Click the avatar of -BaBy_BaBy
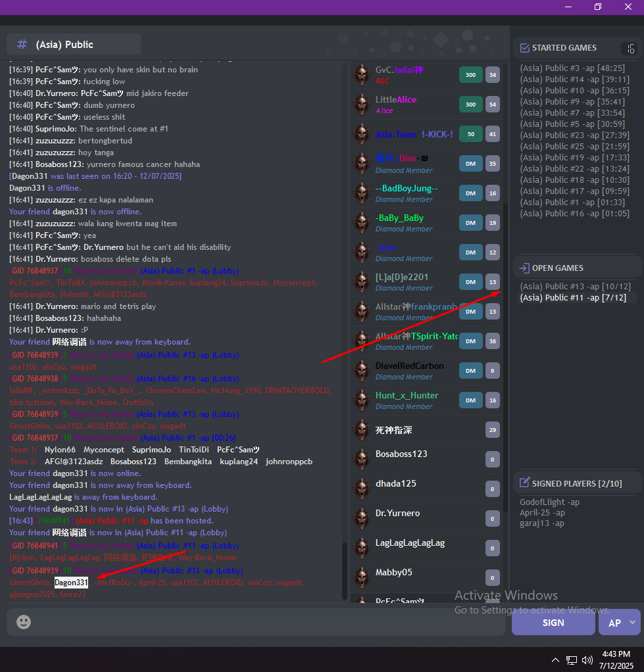Screen dimensions: 644x672 (x=362, y=222)
